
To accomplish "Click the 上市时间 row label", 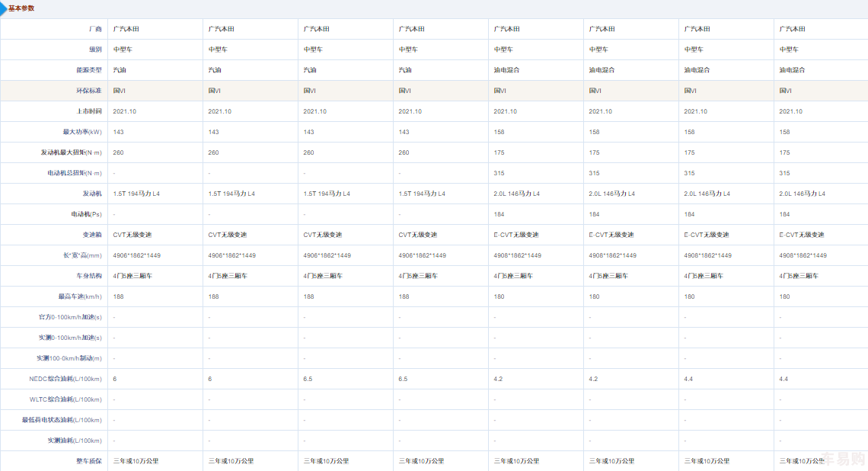I will [x=88, y=111].
